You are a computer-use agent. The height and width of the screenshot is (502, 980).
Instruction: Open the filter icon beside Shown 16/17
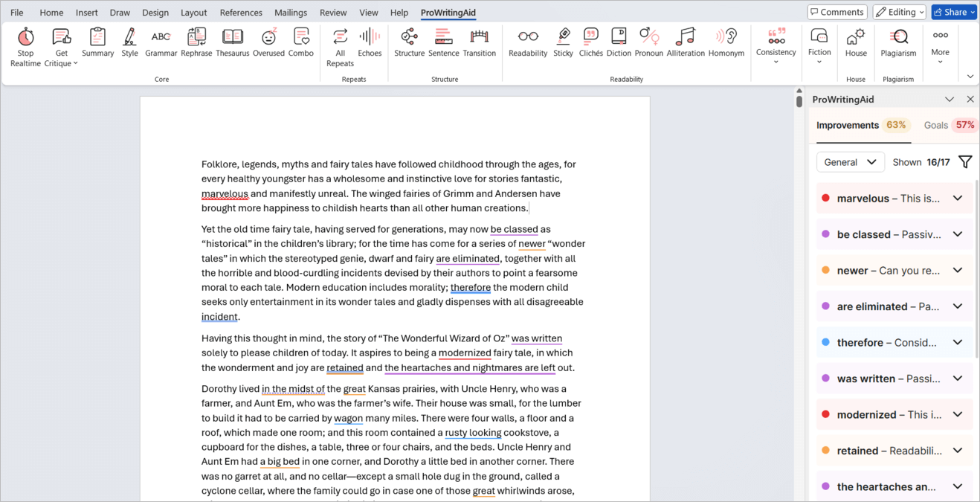965,162
